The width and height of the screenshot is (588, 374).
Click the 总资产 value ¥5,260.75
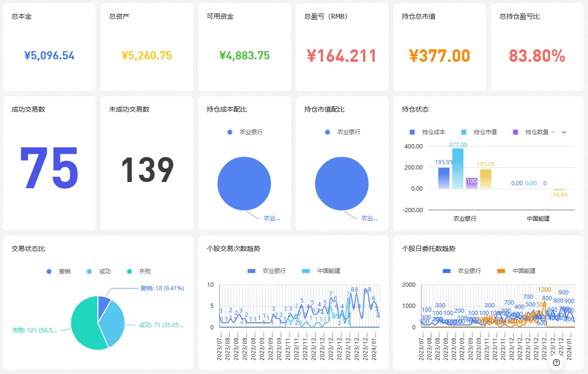146,56
